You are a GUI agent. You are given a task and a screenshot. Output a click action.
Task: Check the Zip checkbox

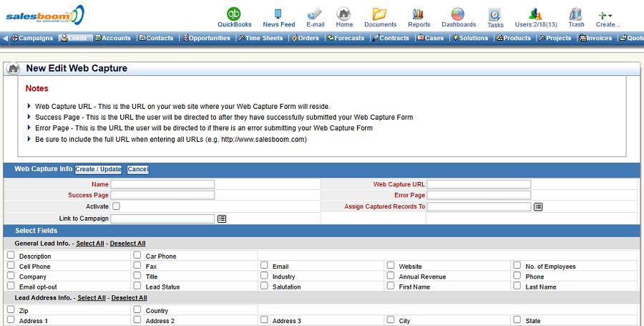[11, 310]
